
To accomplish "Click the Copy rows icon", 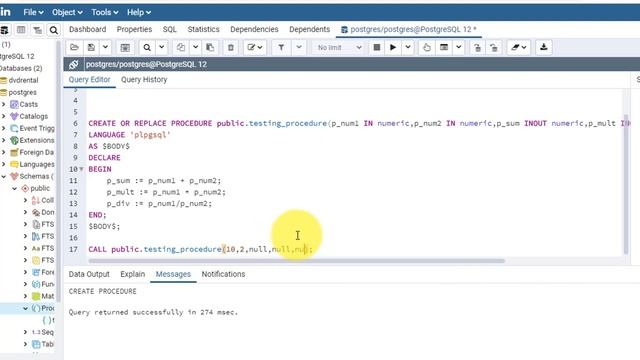I will coord(181,47).
